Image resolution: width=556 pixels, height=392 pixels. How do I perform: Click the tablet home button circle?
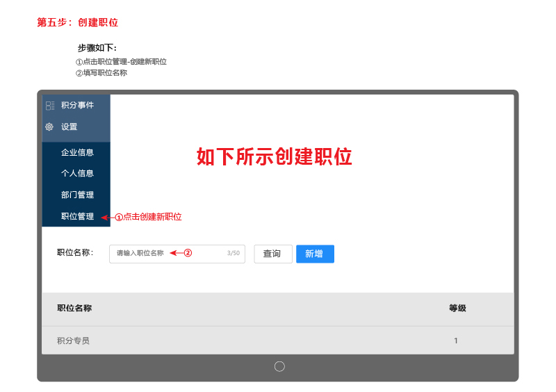point(279,366)
